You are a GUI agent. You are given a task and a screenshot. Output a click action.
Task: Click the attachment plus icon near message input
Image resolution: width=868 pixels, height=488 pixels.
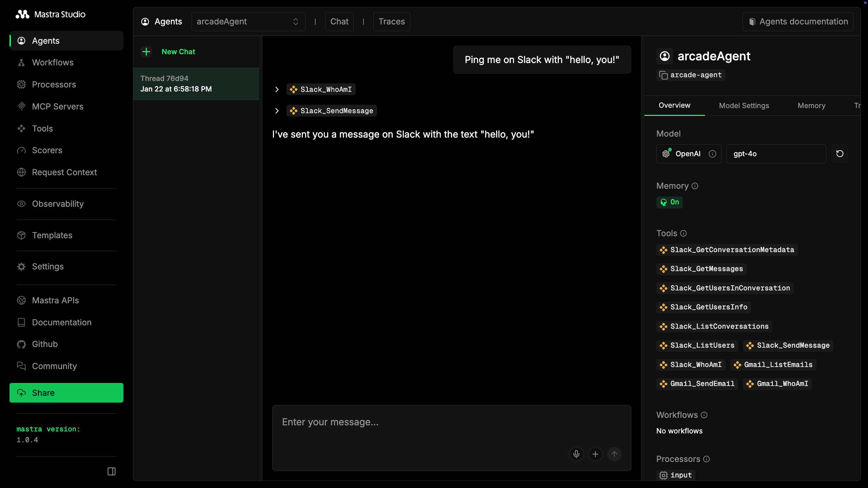595,454
